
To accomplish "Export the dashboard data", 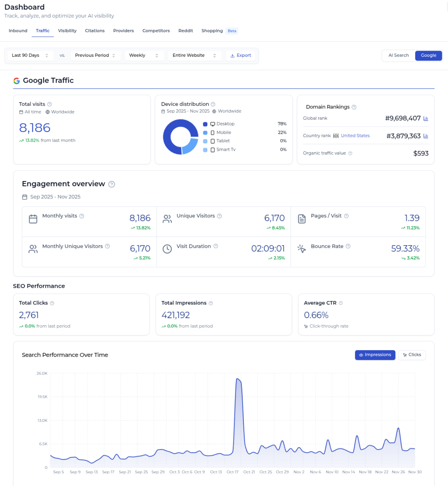I will (241, 55).
